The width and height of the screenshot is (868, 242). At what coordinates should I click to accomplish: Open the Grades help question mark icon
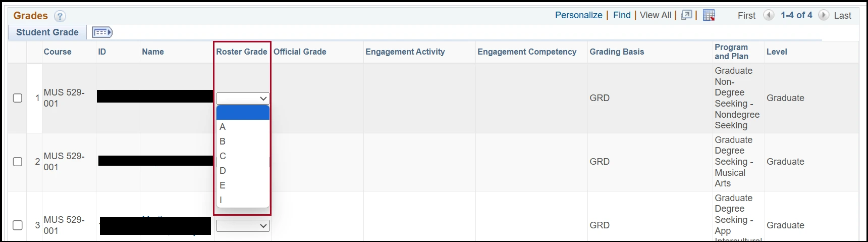tap(60, 16)
